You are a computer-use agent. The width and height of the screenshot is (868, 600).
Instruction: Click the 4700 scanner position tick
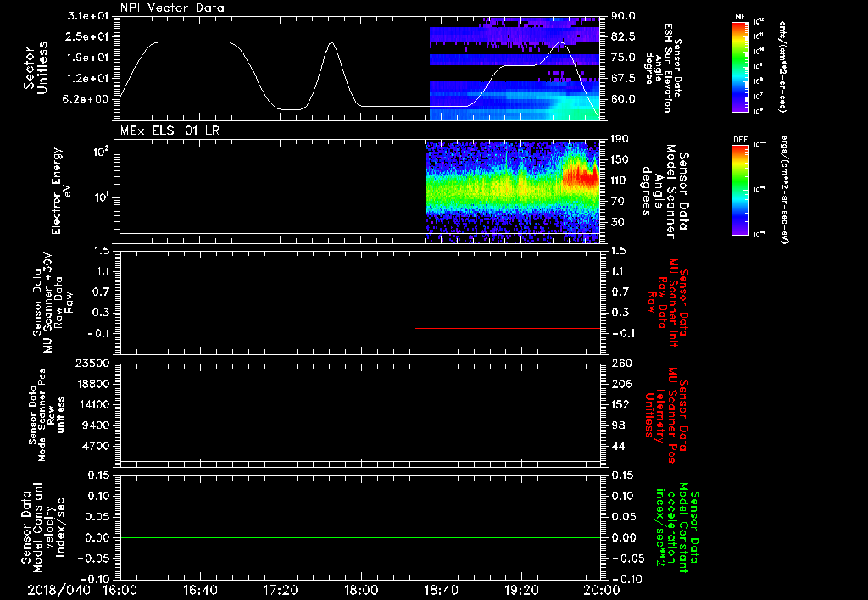pyautogui.click(x=95, y=446)
